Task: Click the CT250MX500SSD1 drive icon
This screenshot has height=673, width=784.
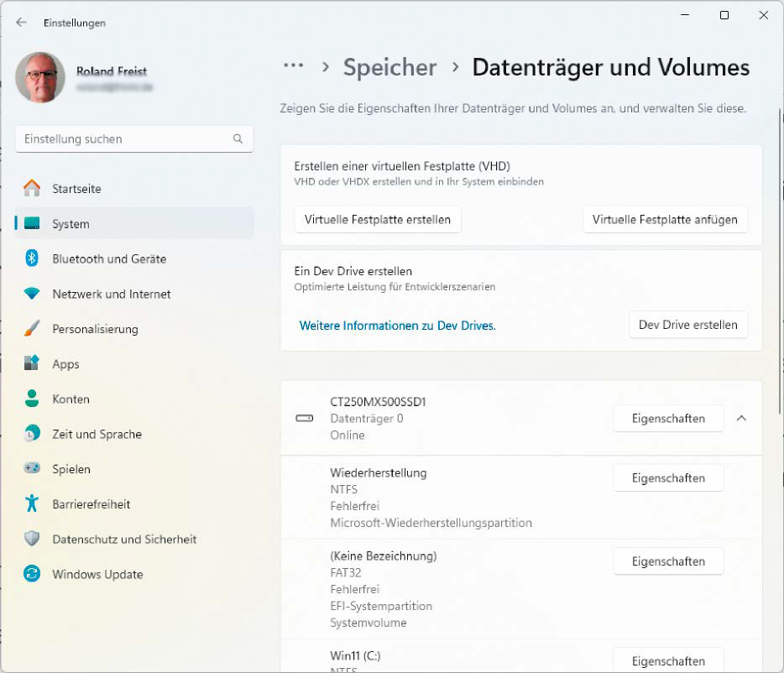Action: (305, 418)
